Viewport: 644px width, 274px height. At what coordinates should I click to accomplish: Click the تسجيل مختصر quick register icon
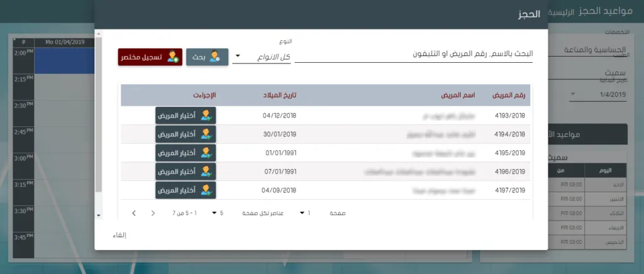tap(172, 57)
